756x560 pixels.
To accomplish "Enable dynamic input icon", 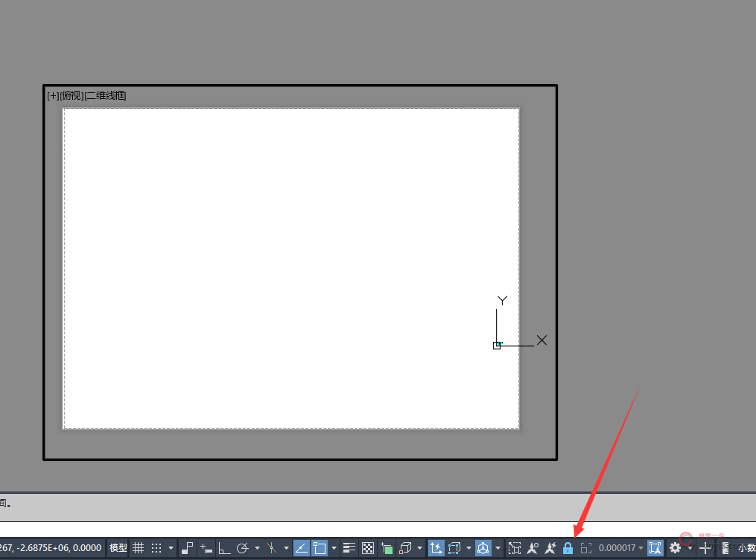I will (206, 549).
